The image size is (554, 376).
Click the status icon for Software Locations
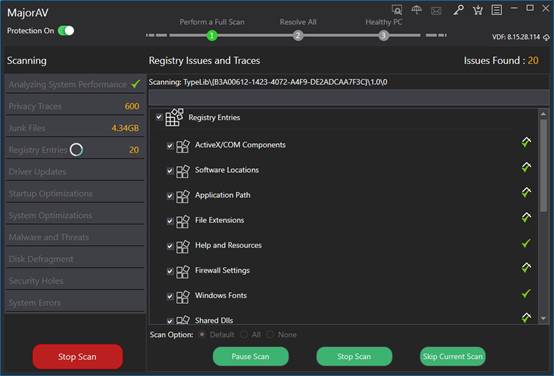pyautogui.click(x=526, y=167)
